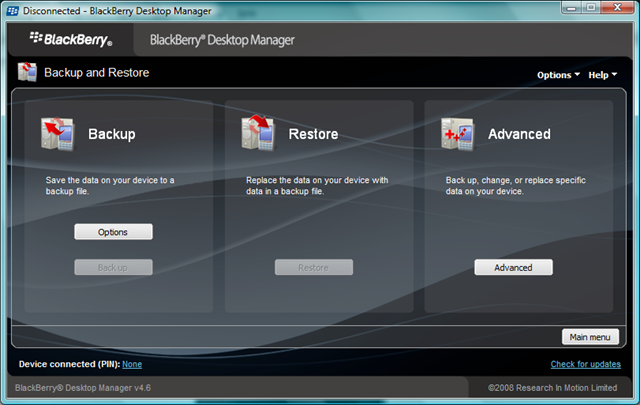This screenshot has width=640, height=405.
Task: Minimize the Desktop Manager window
Action: (571, 7)
